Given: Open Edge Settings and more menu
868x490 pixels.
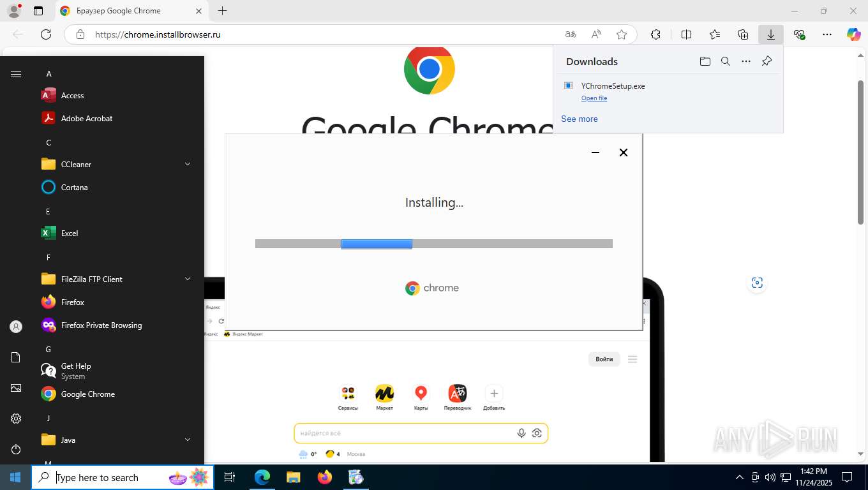Looking at the screenshot, I should 827,34.
